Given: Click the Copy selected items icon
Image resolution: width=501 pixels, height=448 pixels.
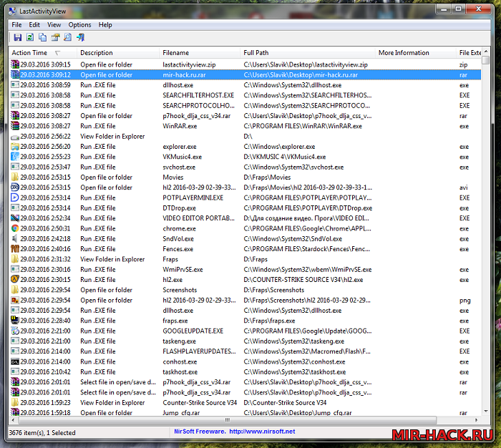Looking at the screenshot, I should (x=42, y=37).
